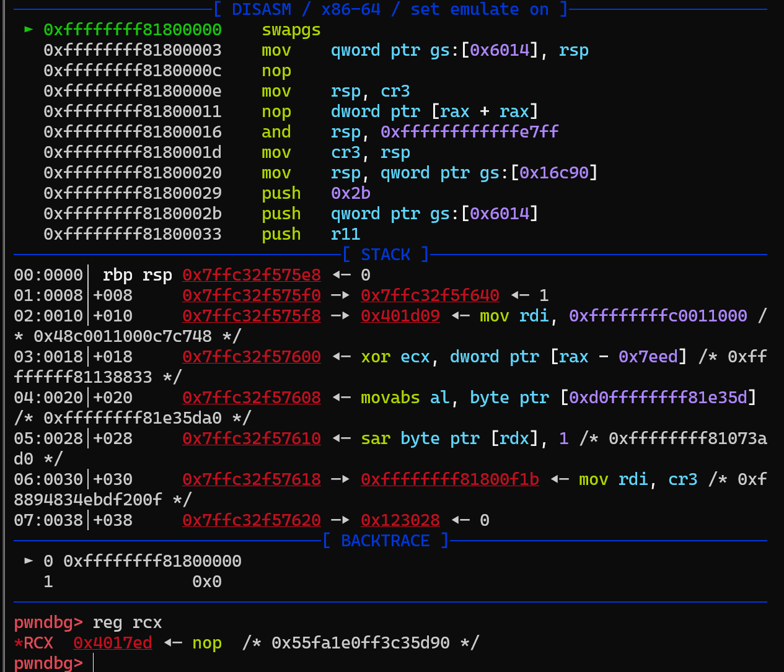Open stack address 0x7ffc32f57610 link
The height and width of the screenshot is (672, 784).
(x=252, y=439)
